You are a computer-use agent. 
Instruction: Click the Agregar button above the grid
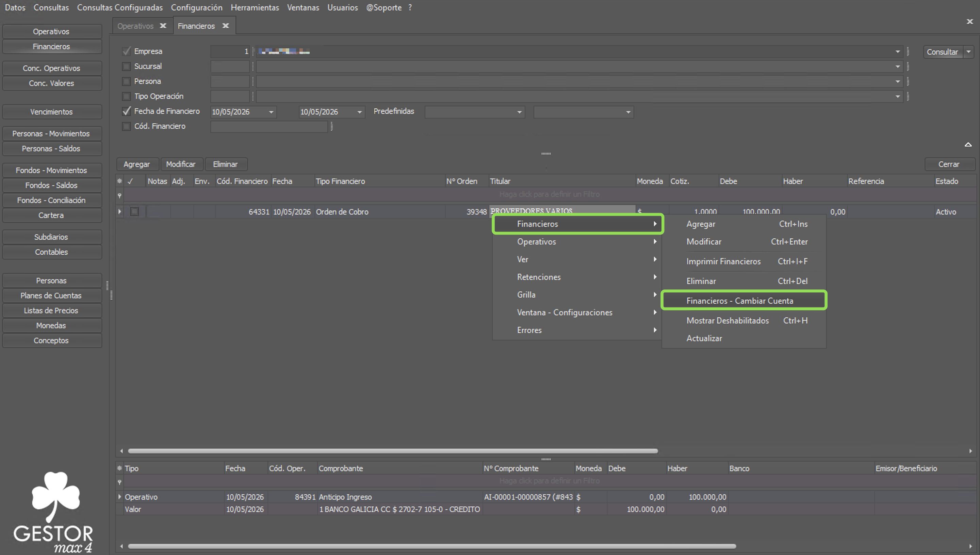[x=137, y=164]
